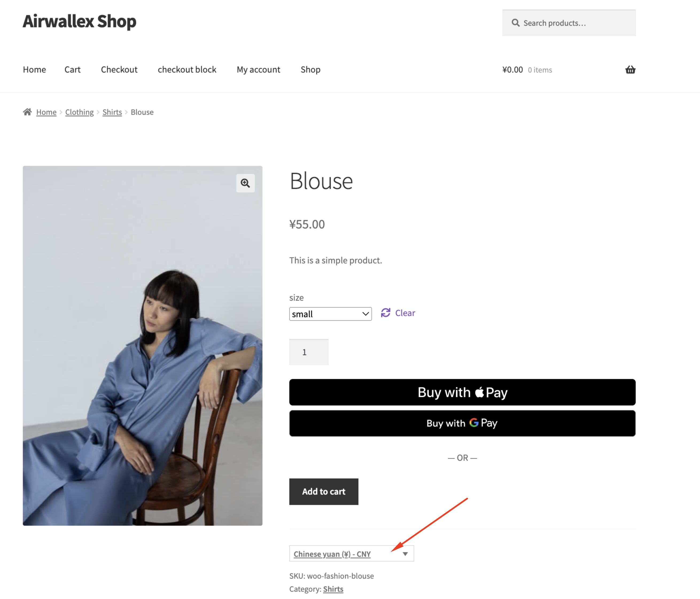Image resolution: width=700 pixels, height=599 pixels.
Task: Click the Add to cart button
Action: pos(323,492)
